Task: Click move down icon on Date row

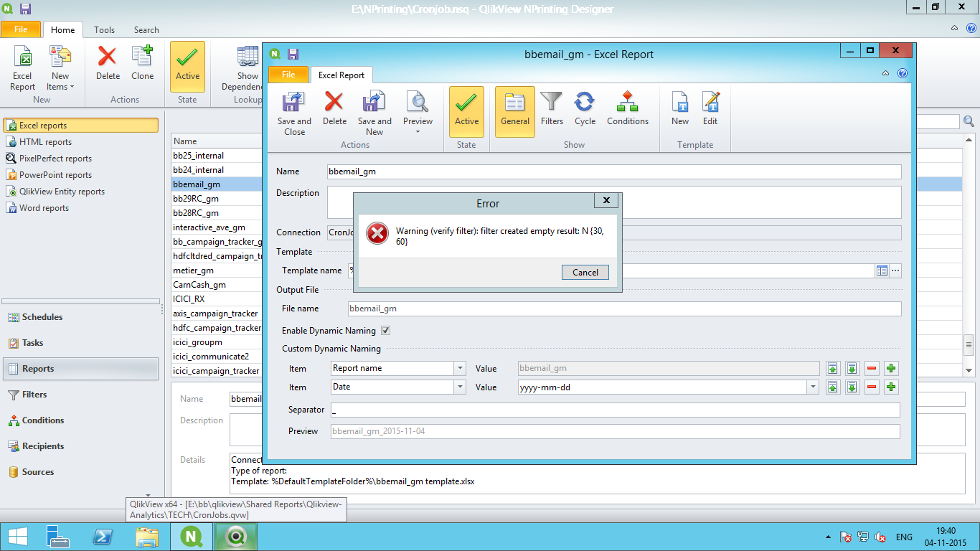Action: pyautogui.click(x=852, y=387)
